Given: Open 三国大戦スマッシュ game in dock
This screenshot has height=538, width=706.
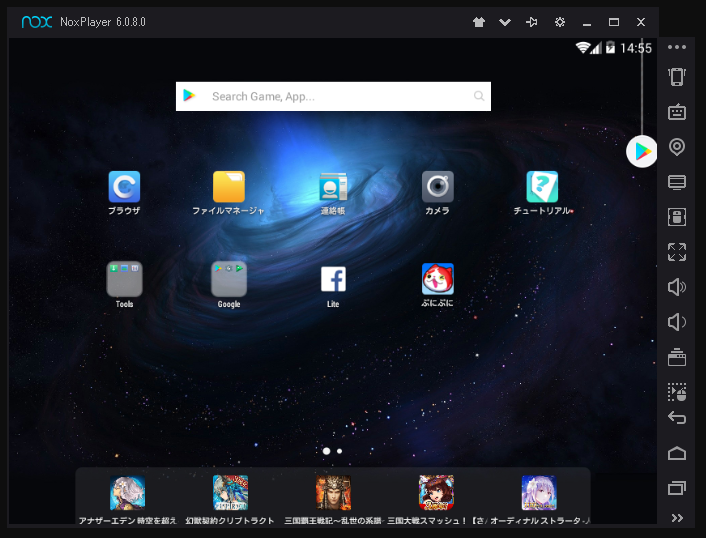Looking at the screenshot, I should point(436,493).
